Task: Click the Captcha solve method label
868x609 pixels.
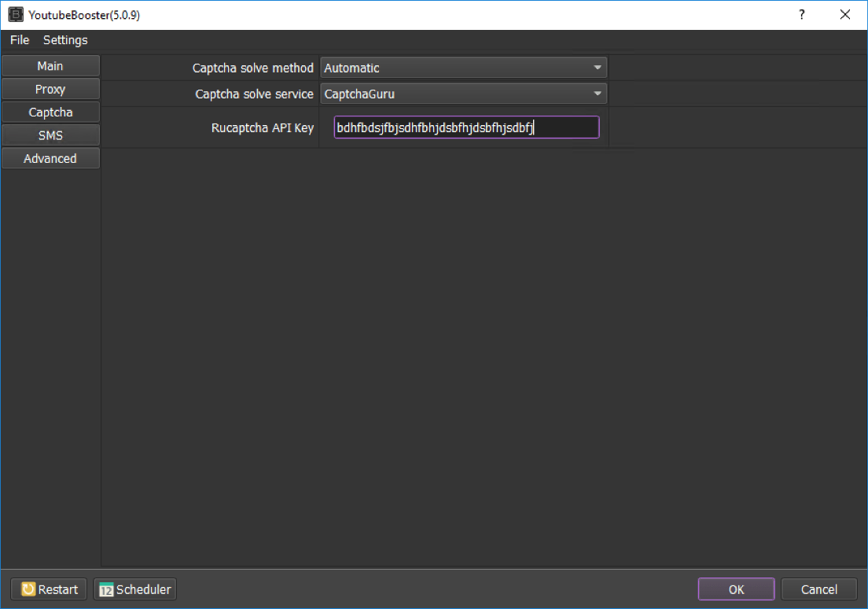Action: 252,68
